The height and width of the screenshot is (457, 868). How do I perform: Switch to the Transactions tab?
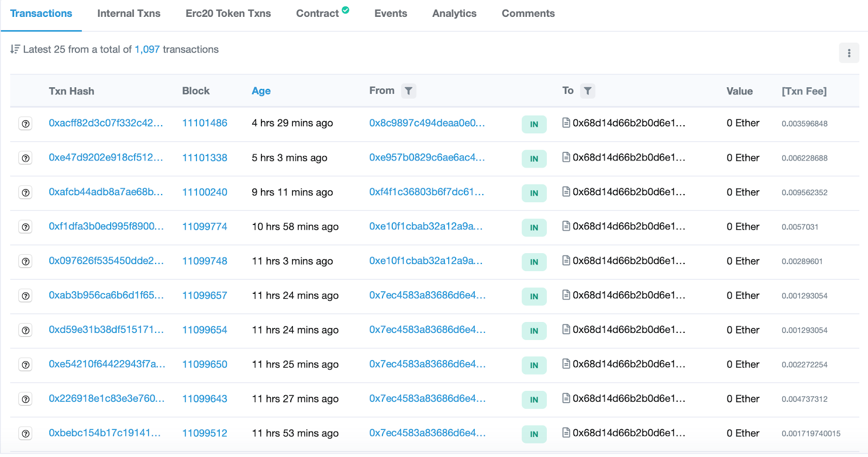(41, 14)
